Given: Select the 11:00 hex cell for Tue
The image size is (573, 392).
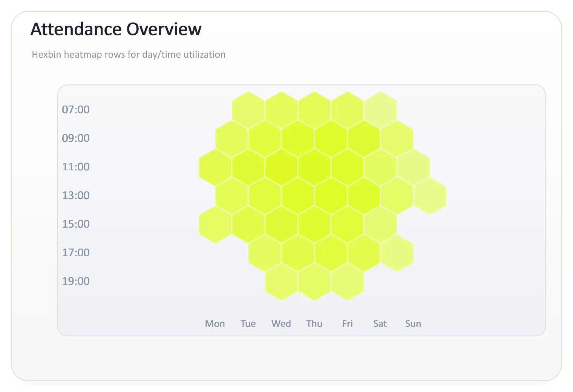Looking at the screenshot, I should point(248,167).
